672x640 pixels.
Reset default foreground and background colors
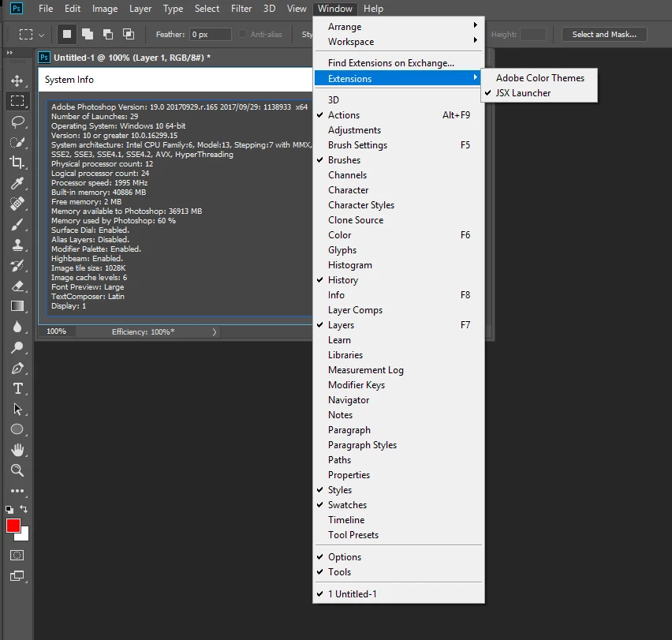point(9,509)
